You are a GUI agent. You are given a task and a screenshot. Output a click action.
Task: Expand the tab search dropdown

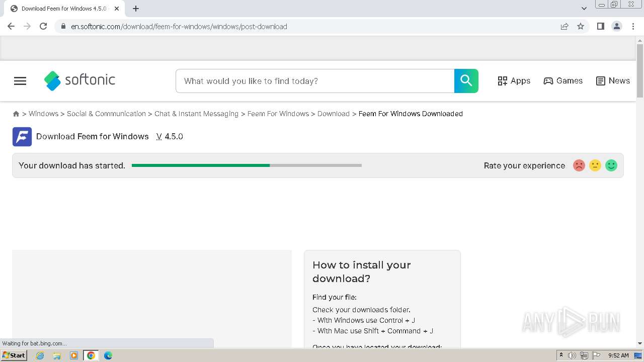(584, 9)
